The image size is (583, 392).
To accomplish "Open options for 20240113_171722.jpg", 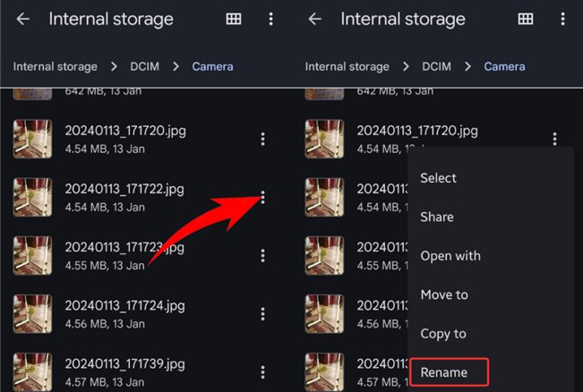I will 263,197.
